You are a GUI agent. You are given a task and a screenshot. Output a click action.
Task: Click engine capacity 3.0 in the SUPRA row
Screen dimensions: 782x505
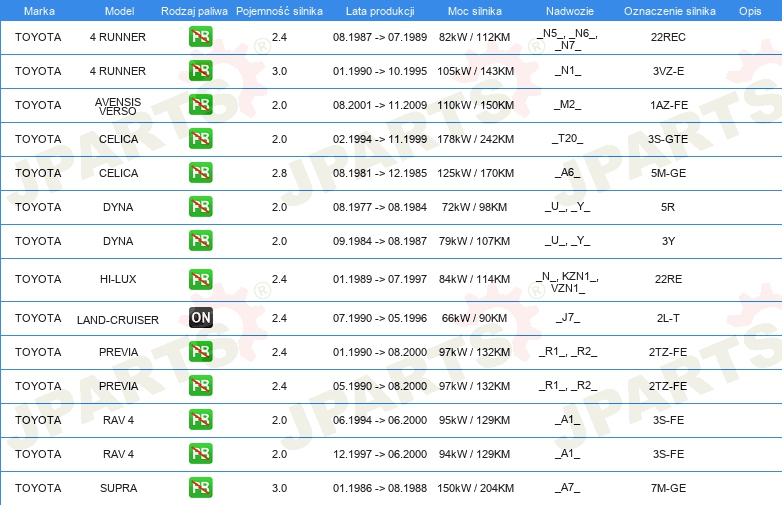click(279, 488)
